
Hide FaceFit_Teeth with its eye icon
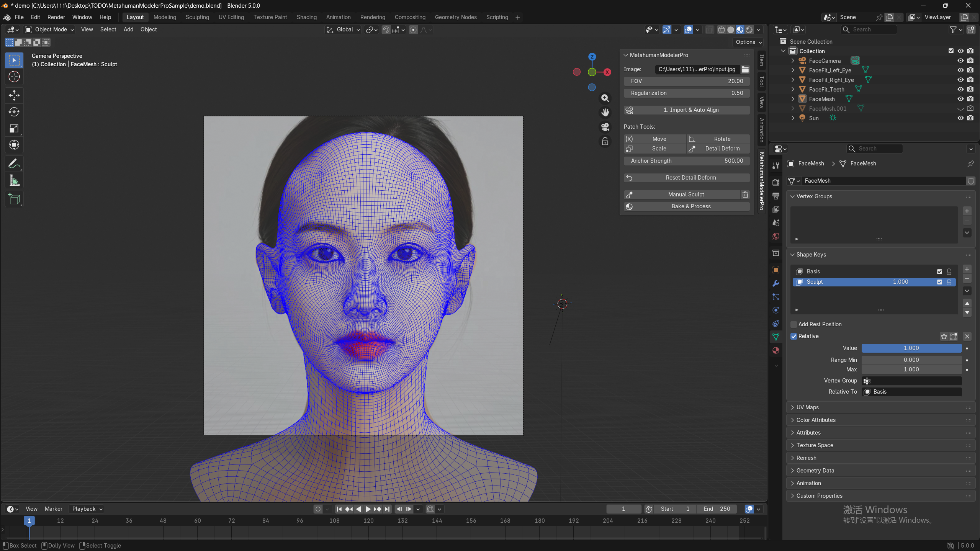click(x=960, y=89)
